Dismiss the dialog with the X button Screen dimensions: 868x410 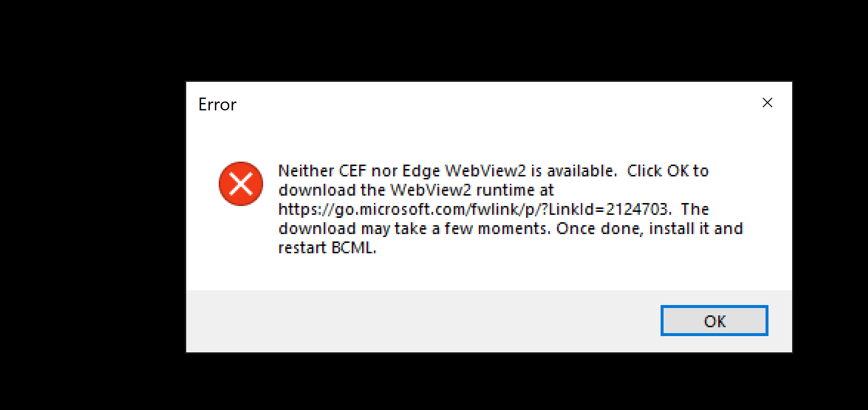coord(767,102)
